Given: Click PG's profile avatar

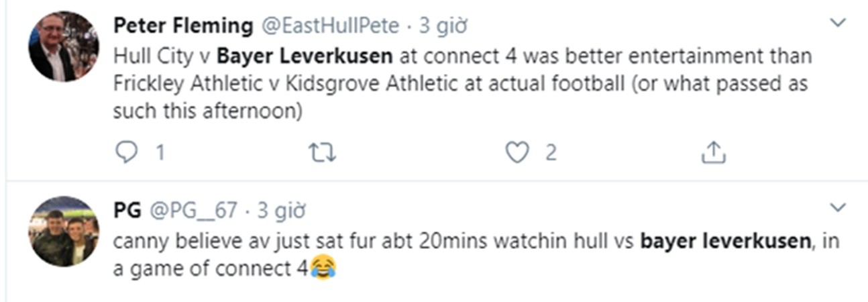Looking at the screenshot, I should click(64, 232).
